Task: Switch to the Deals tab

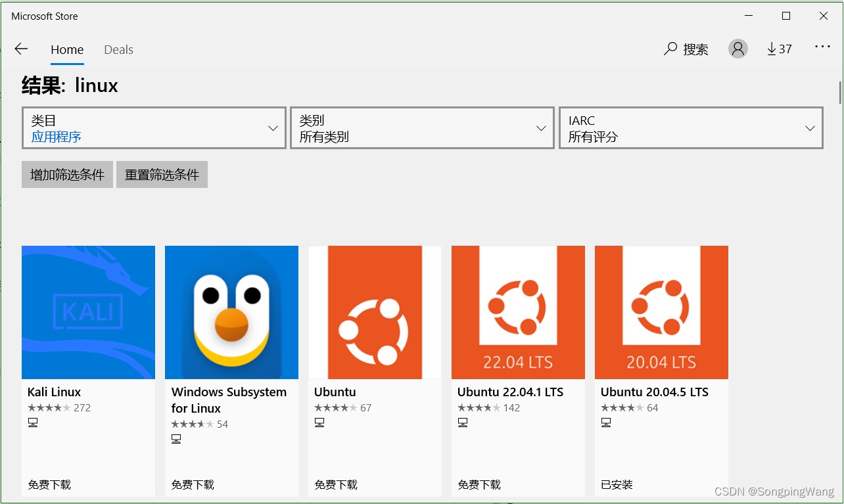Action: pyautogui.click(x=119, y=49)
